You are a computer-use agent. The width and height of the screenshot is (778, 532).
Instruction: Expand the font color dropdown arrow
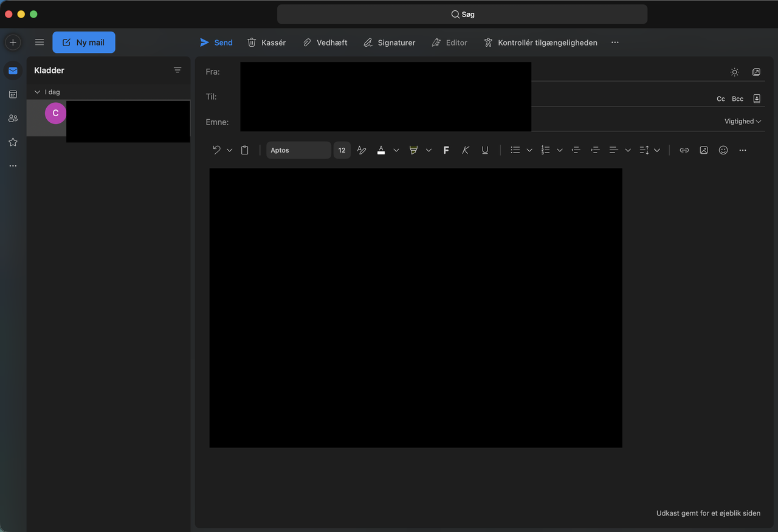(396, 150)
